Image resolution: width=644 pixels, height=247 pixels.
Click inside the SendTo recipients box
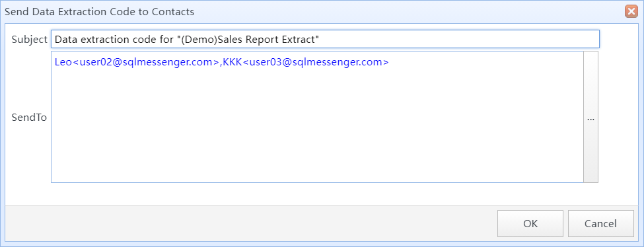317,117
